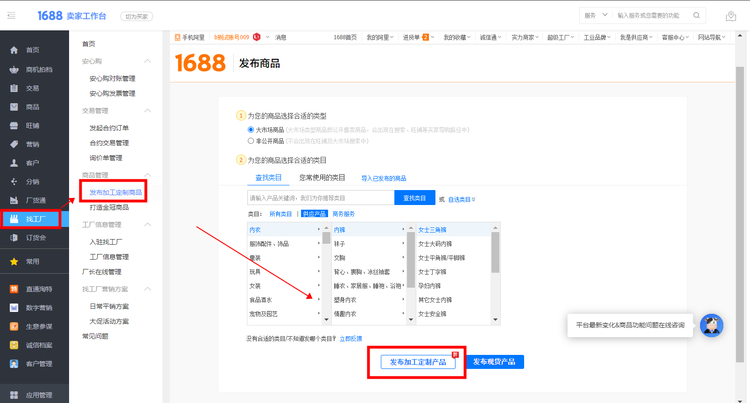The image size is (750, 403).
Task: Open the 分销 sidebar icon
Action: [14, 182]
